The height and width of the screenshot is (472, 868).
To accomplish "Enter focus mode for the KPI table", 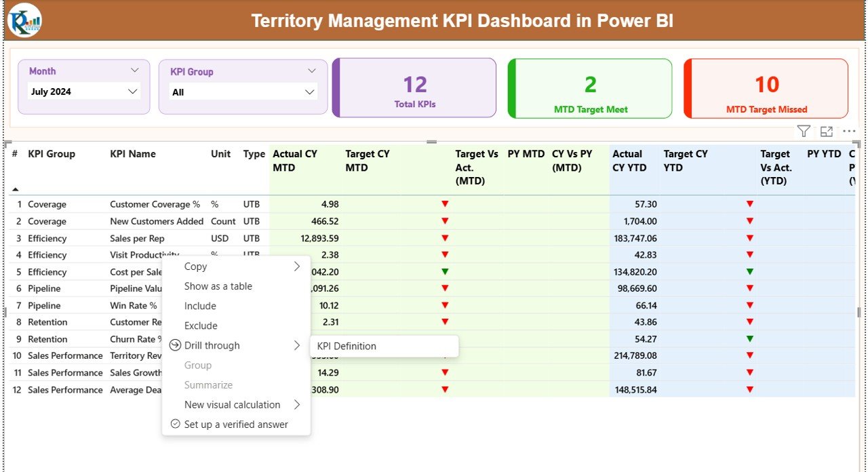I will pos(826,130).
